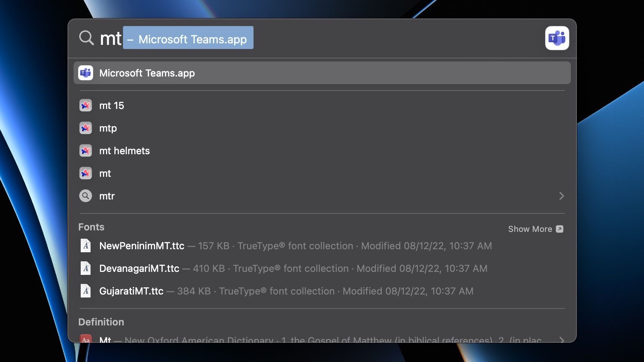Click the large Microsoft Teams preview icon
This screenshot has width=644, height=362.
(x=557, y=38)
